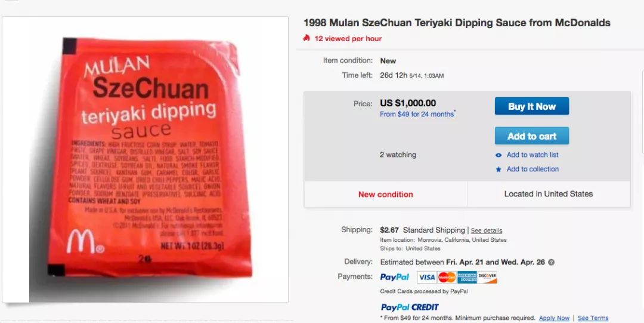Click the star icon beside Add to collection
The width and height of the screenshot is (644, 323).
pos(499,169)
